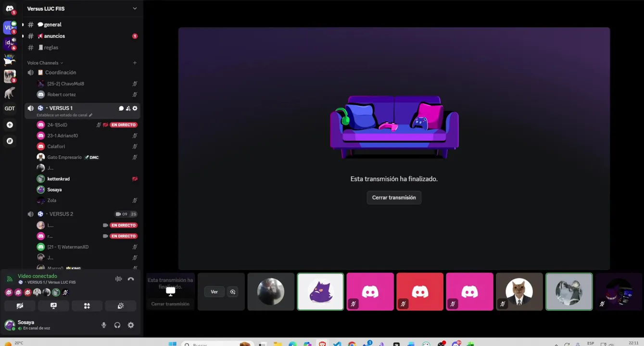This screenshot has width=644, height=346.
Task: Open chat for VERSUS 1 voice channel
Action: [121, 109]
